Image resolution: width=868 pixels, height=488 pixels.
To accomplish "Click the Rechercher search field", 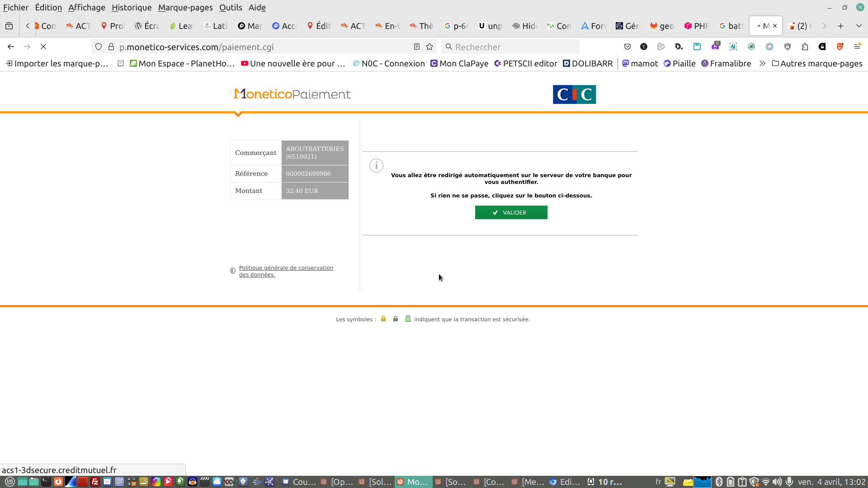I will 511,47.
